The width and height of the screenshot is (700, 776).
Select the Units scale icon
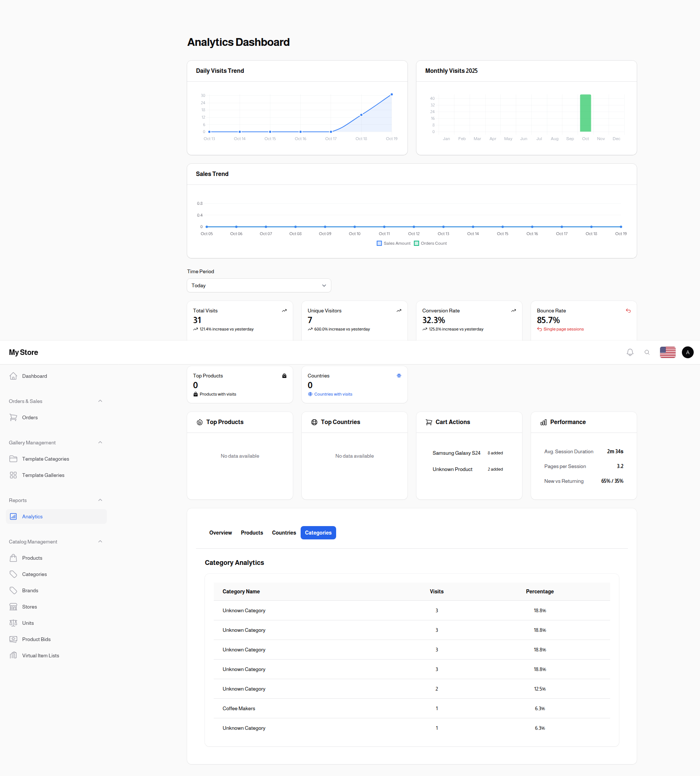coord(13,623)
